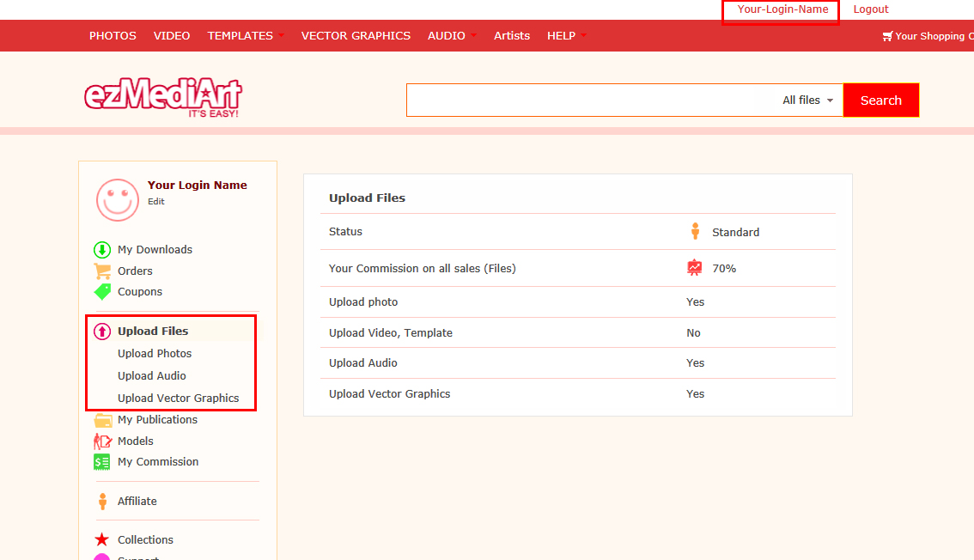Click the My Publications folder icon
The width and height of the screenshot is (974, 560).
pyautogui.click(x=103, y=420)
